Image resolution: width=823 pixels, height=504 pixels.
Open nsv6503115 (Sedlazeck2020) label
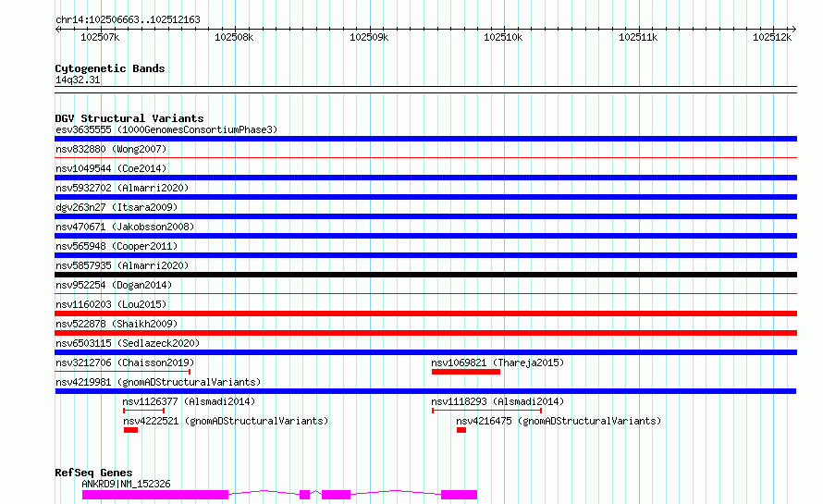click(x=128, y=343)
